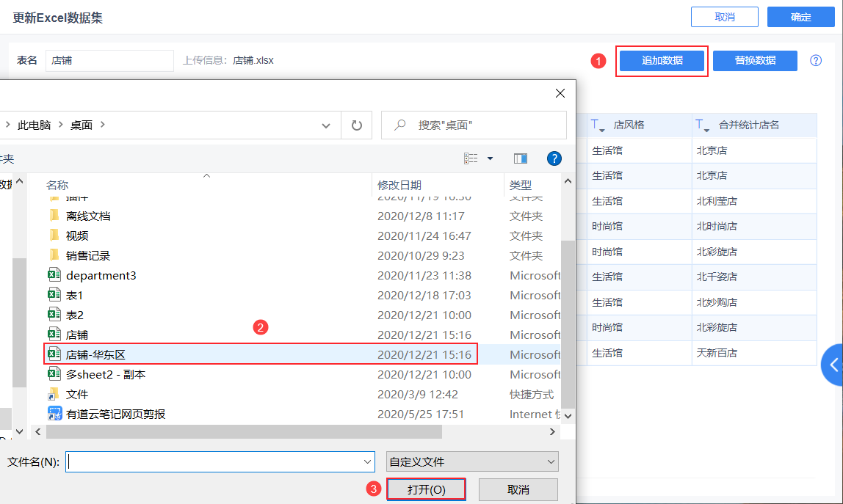
Task: Click the horizontal scroll-left arrow
Action: coord(38,431)
